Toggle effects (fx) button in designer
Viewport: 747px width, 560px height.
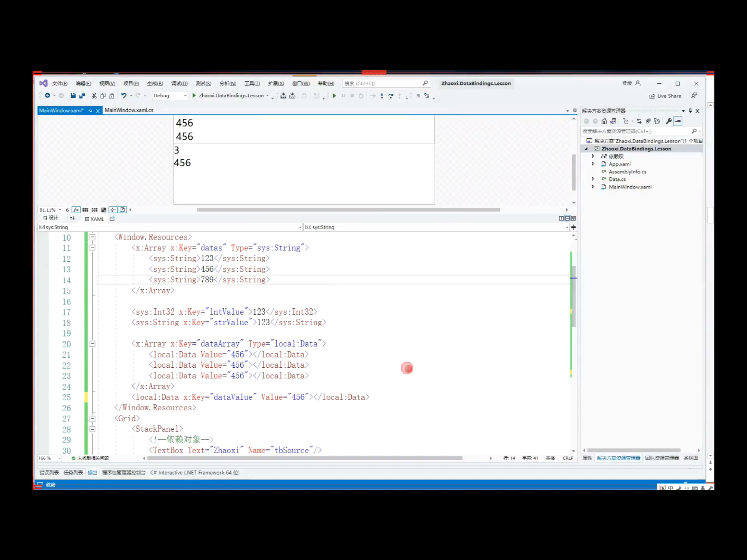pos(76,210)
